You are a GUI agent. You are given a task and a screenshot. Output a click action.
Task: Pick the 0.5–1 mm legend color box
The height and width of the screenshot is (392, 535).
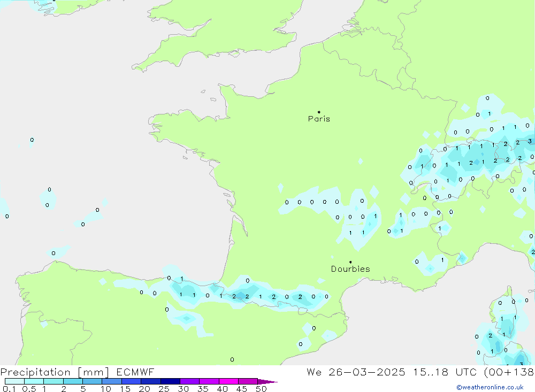click(x=34, y=381)
